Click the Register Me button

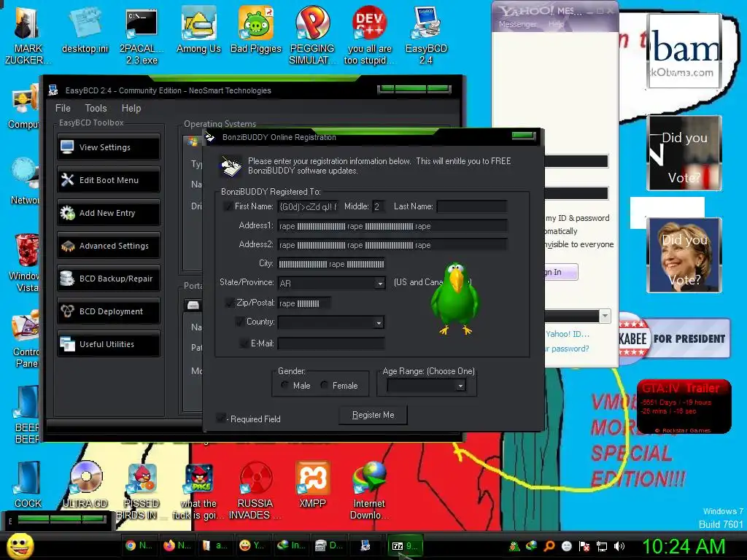tap(373, 415)
